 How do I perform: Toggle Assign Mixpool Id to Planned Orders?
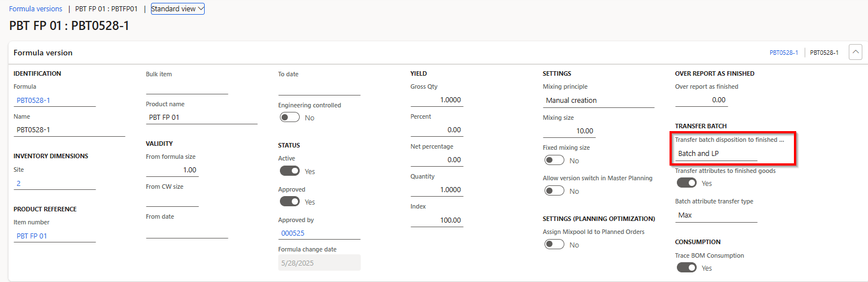(x=554, y=244)
